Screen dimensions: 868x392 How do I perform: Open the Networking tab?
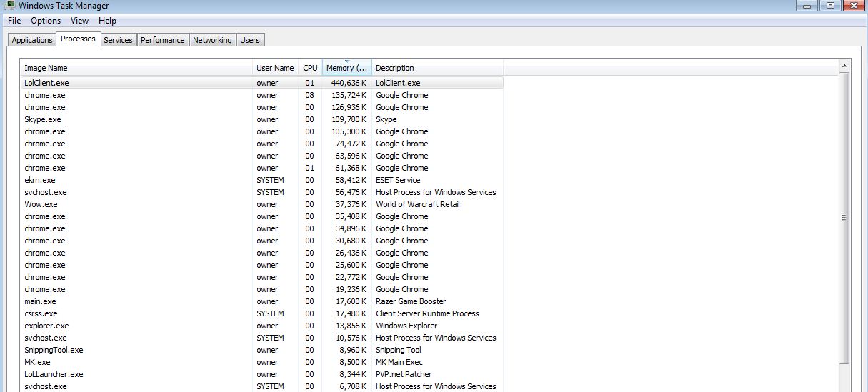[212, 40]
